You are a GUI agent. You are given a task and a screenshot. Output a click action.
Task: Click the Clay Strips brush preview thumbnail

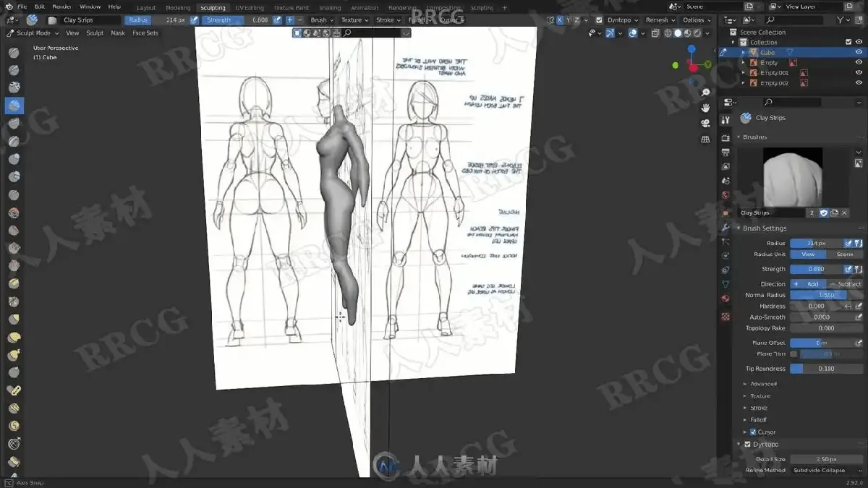click(793, 177)
